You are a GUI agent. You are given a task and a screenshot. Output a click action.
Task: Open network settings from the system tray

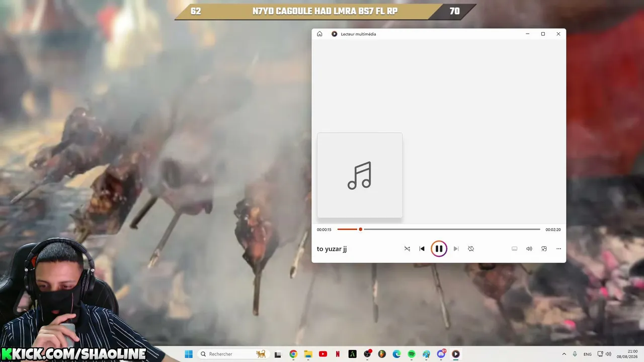click(x=600, y=354)
